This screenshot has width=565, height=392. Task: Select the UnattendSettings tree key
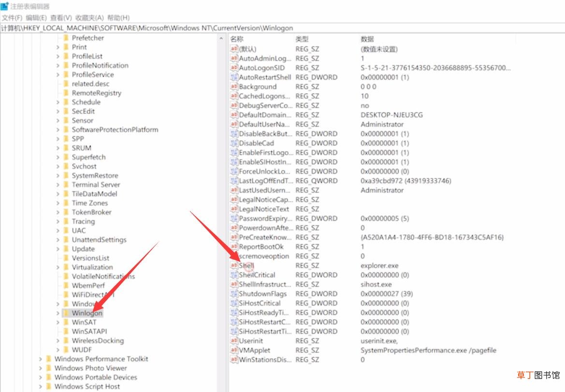[x=99, y=240]
